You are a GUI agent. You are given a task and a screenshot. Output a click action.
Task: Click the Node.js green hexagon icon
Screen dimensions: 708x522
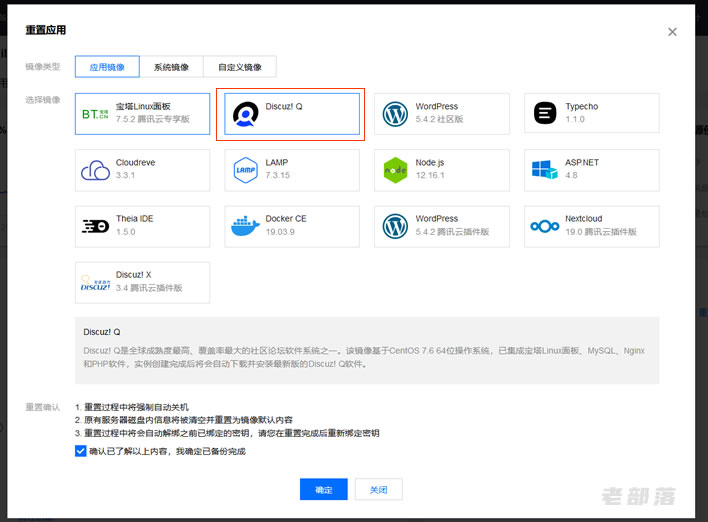(395, 170)
